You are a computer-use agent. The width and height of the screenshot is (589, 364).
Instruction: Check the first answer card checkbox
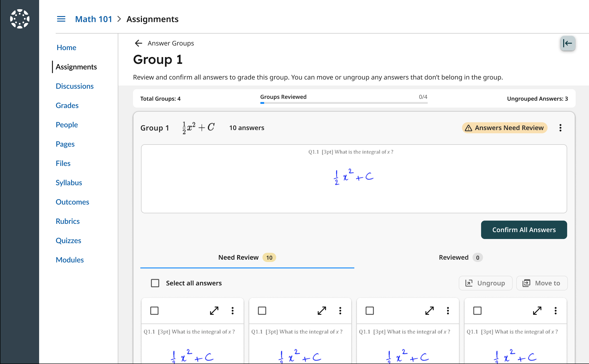coord(154,310)
